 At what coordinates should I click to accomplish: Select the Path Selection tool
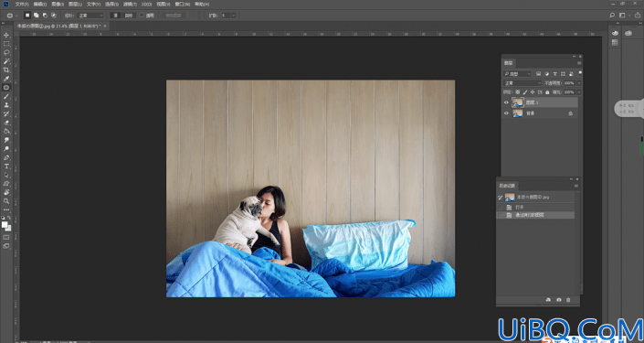tap(6, 175)
